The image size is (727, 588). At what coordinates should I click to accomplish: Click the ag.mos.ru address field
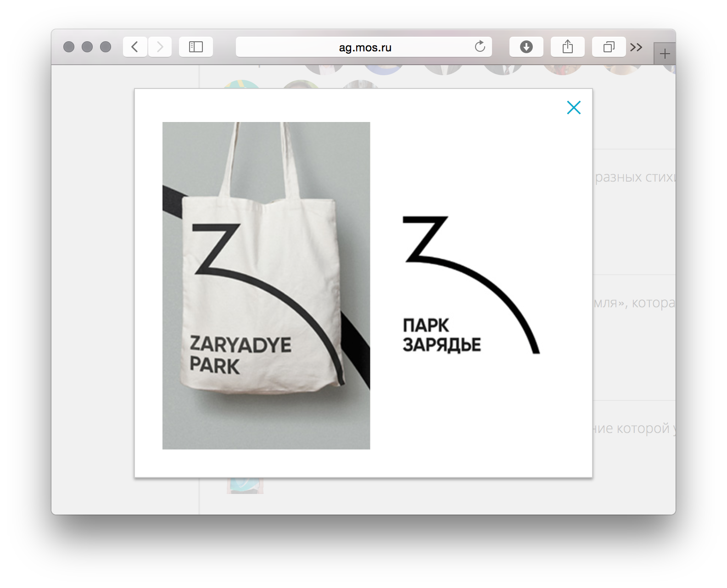click(x=358, y=47)
